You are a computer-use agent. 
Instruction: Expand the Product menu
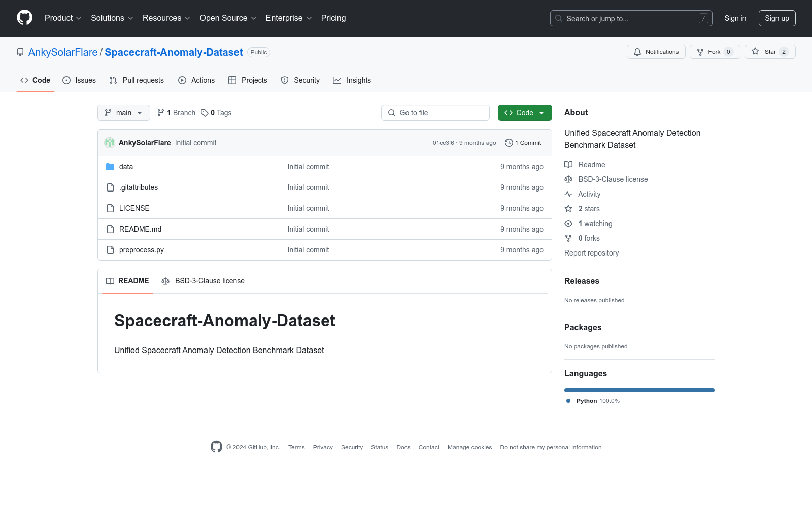63,18
